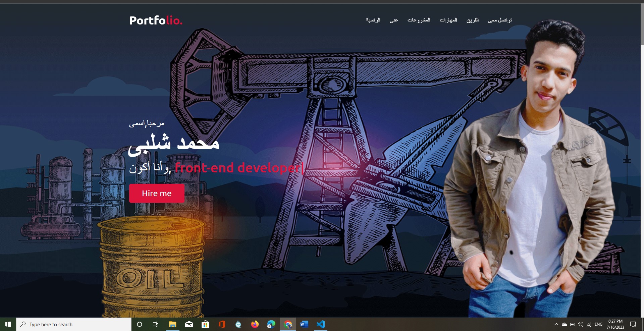
Task: Open Task View in the taskbar
Action: pos(156,324)
